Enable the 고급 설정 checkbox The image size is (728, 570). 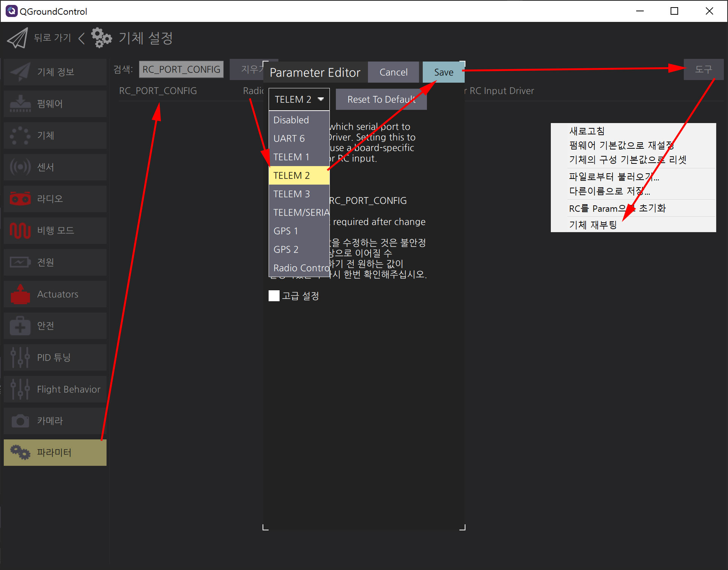[x=274, y=296]
